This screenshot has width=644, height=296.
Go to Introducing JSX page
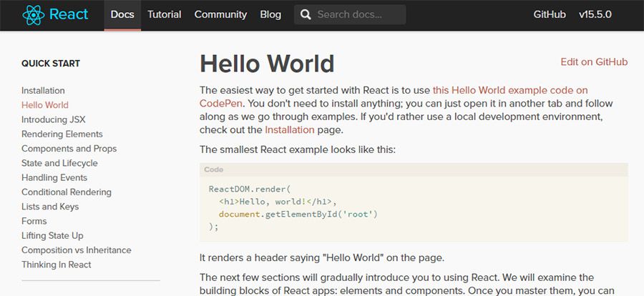click(x=54, y=119)
